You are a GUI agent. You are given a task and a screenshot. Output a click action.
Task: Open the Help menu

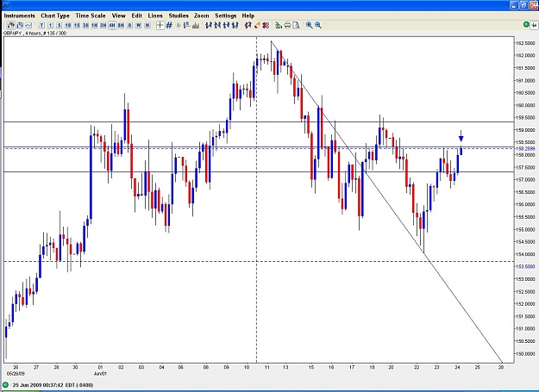click(x=248, y=16)
